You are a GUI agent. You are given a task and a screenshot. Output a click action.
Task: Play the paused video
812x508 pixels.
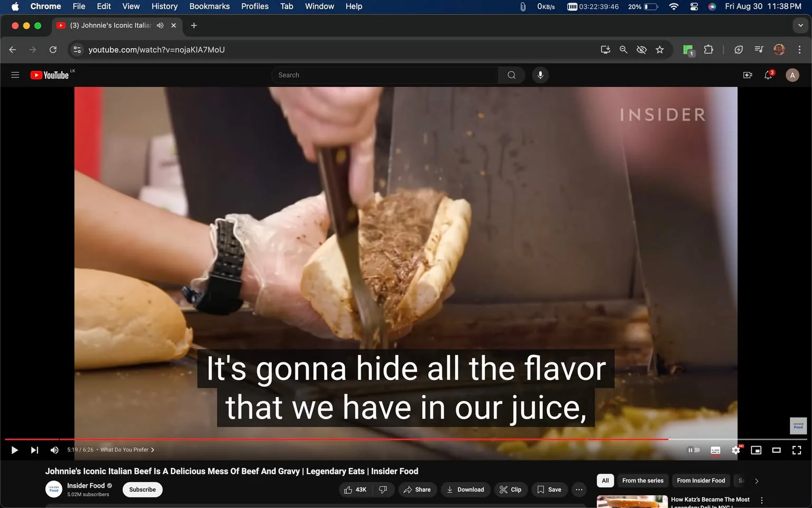pyautogui.click(x=15, y=450)
